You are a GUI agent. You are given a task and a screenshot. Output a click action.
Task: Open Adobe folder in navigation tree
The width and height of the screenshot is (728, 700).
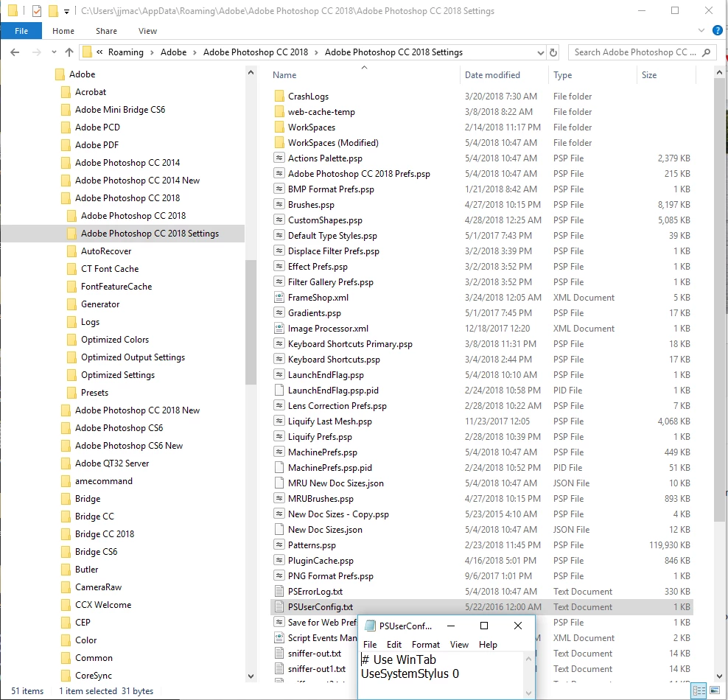83,74
